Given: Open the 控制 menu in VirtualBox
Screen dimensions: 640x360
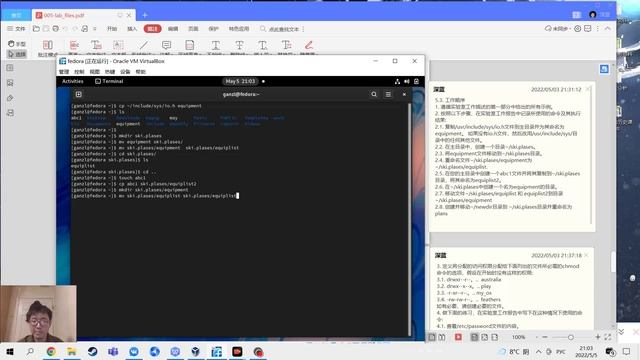Looking at the screenshot, I should pos(79,72).
